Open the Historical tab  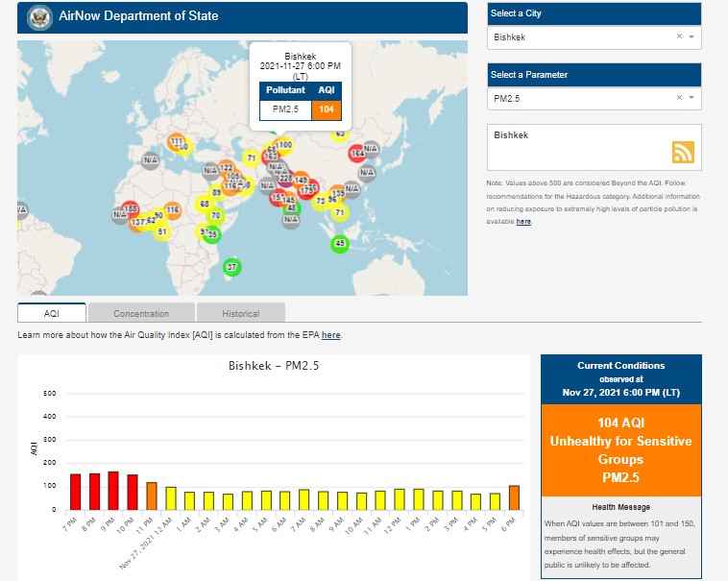pyautogui.click(x=240, y=313)
